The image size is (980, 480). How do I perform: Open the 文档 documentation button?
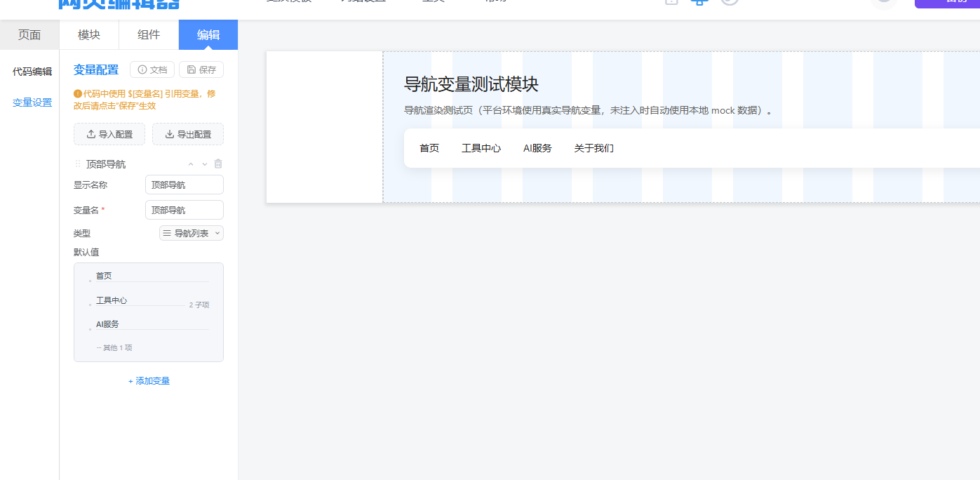(152, 69)
